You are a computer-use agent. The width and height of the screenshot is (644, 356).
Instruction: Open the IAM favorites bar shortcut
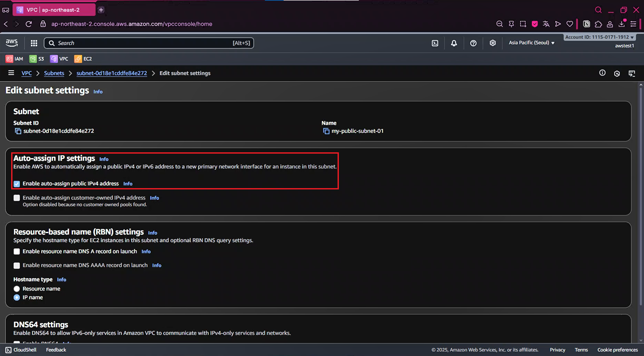(14, 59)
